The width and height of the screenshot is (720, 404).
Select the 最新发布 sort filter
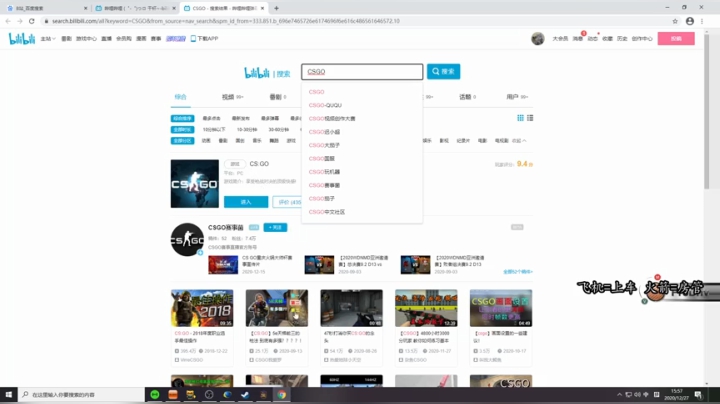[241, 118]
